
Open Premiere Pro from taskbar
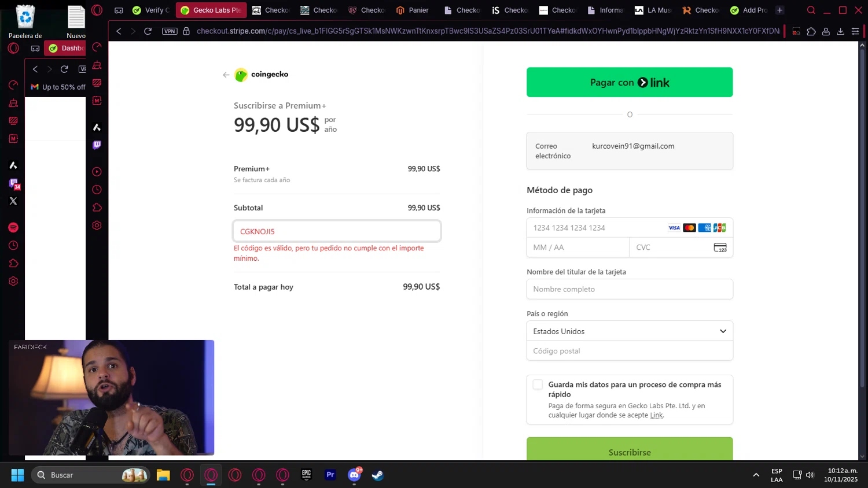point(330,475)
